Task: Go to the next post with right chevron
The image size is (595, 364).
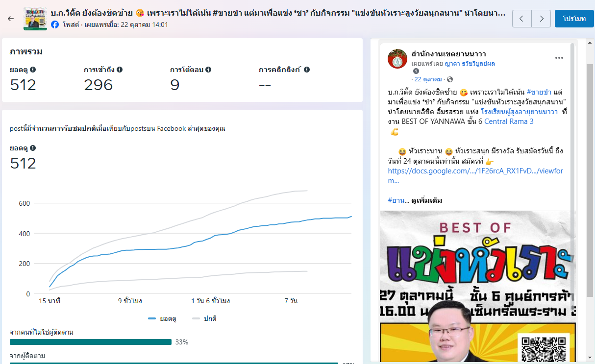Action: (541, 19)
